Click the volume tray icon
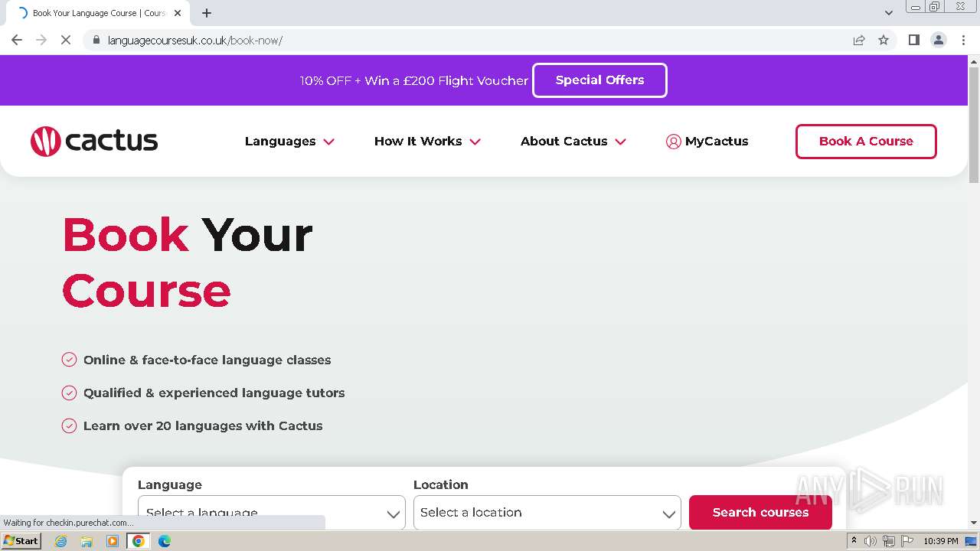Image resolution: width=980 pixels, height=551 pixels. (x=871, y=541)
